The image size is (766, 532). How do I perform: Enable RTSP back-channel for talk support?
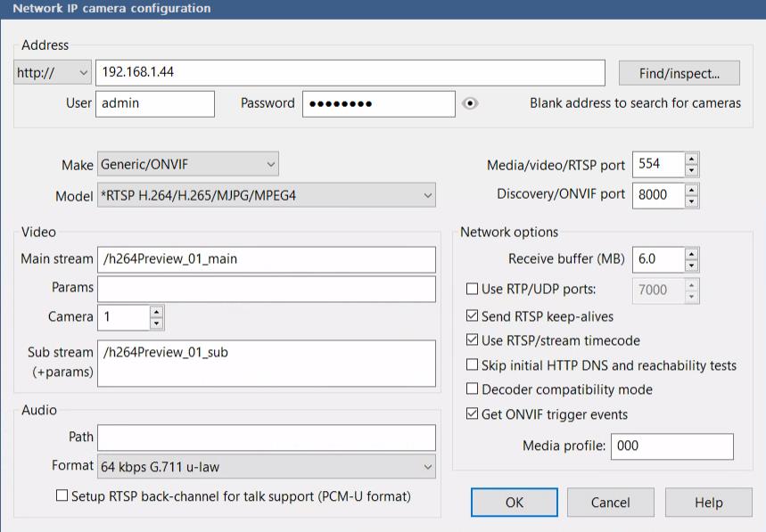[62, 495]
